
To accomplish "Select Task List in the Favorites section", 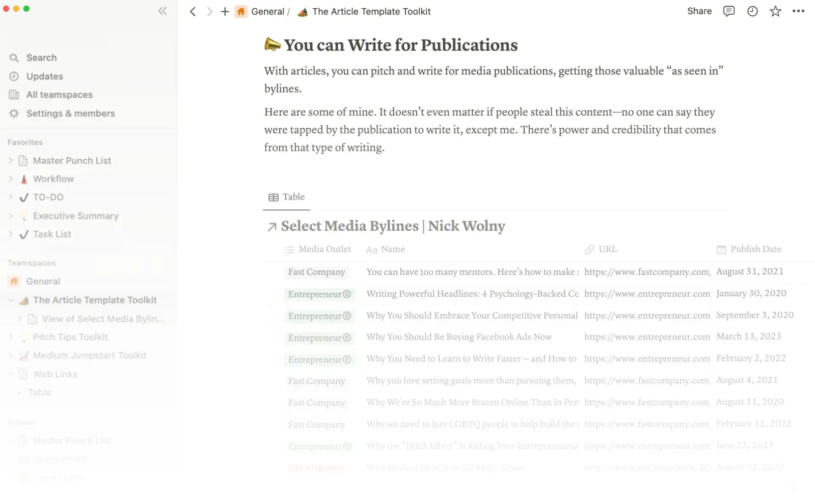I will pos(51,234).
